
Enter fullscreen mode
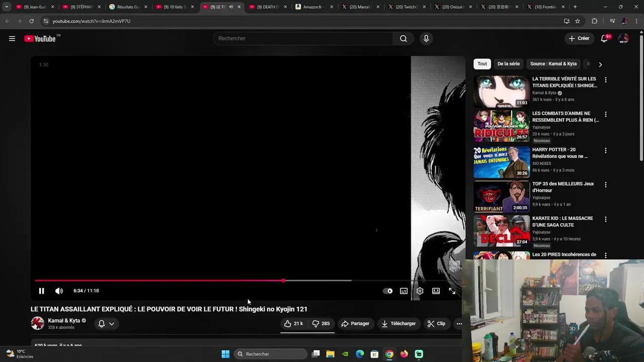click(452, 291)
